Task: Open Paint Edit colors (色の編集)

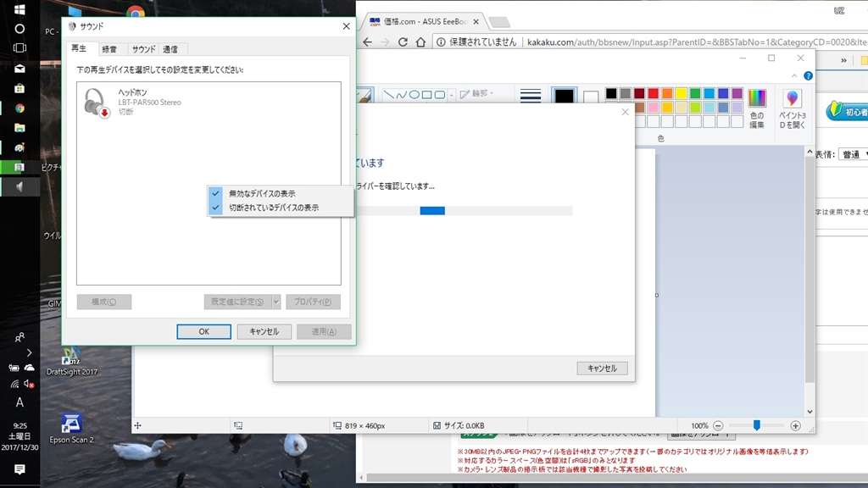Action: pos(757,108)
